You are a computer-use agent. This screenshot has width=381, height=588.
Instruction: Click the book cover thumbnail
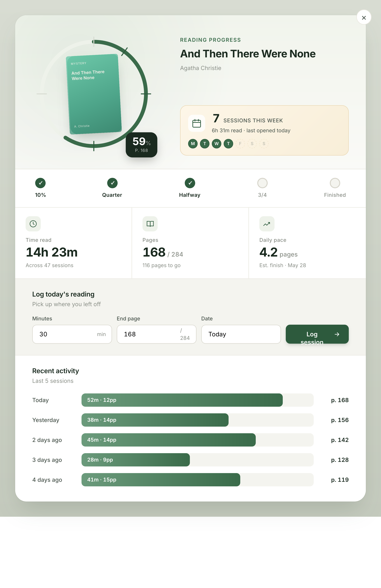(x=94, y=94)
